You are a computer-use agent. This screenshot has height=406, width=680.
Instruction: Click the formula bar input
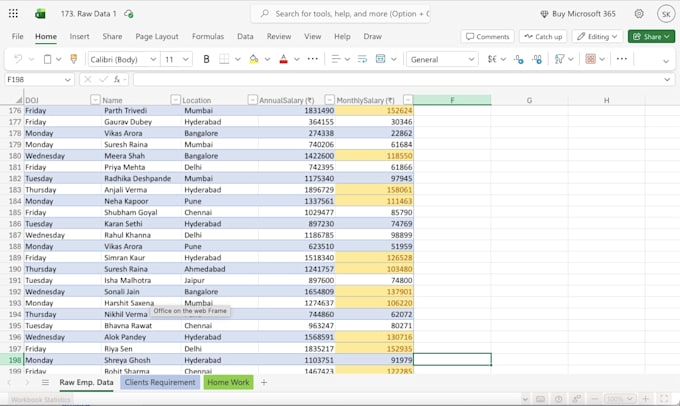pyautogui.click(x=397, y=79)
